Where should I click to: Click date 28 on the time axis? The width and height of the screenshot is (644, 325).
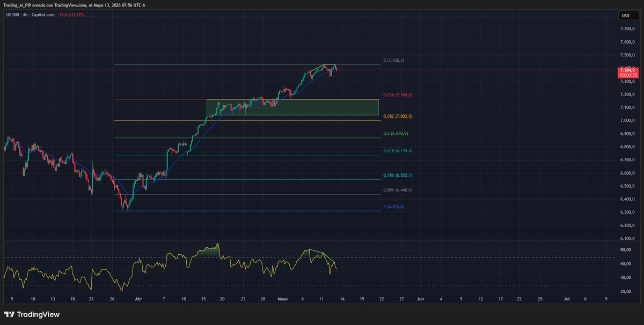pos(263,298)
